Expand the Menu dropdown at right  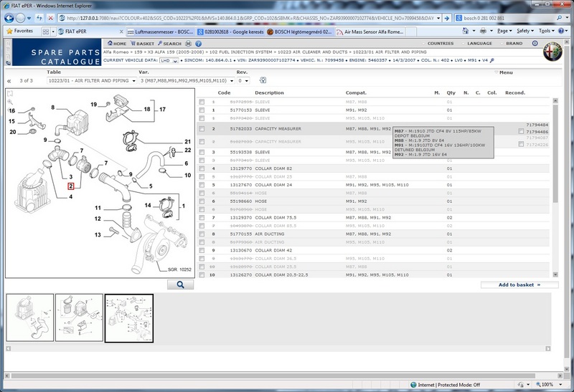[x=504, y=72]
